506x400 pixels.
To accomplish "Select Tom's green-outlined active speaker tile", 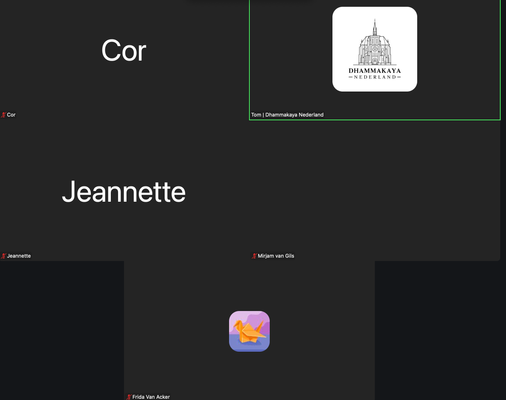I will click(375, 60).
